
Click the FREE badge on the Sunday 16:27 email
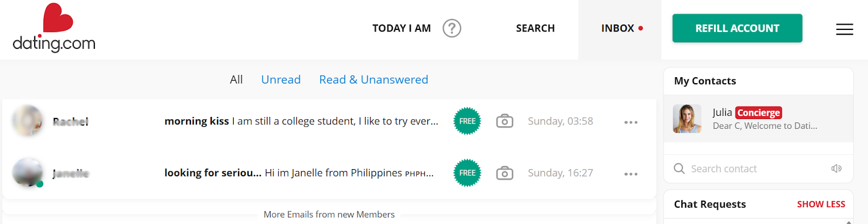(467, 173)
